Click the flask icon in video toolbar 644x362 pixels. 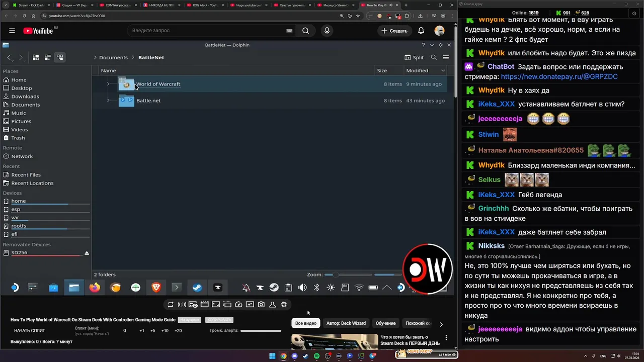pyautogui.click(x=273, y=304)
